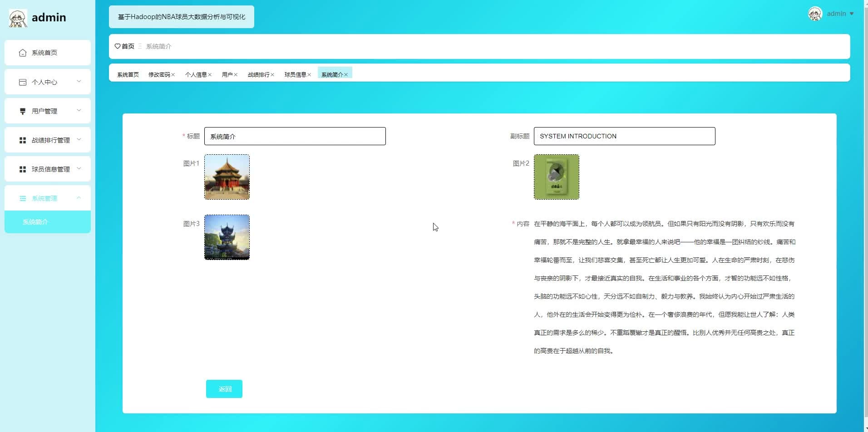Click the grid icon beside 球员信息管理
The width and height of the screenshot is (868, 432).
click(23, 169)
